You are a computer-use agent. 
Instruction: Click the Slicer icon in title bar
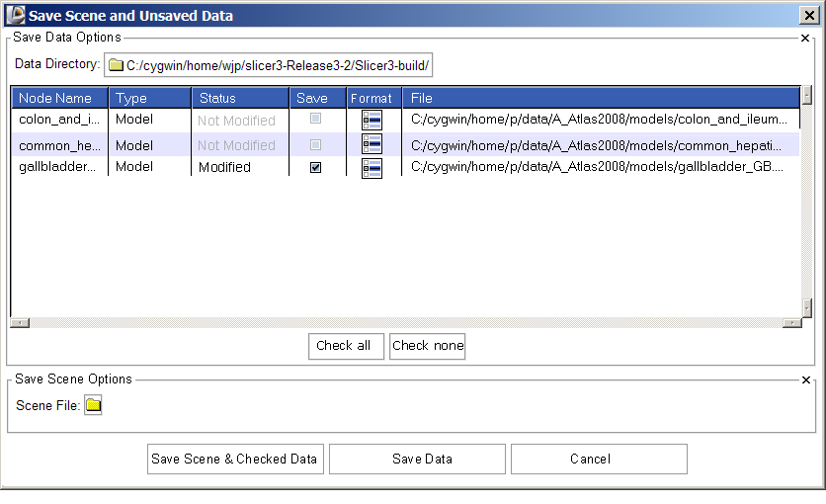pos(15,15)
